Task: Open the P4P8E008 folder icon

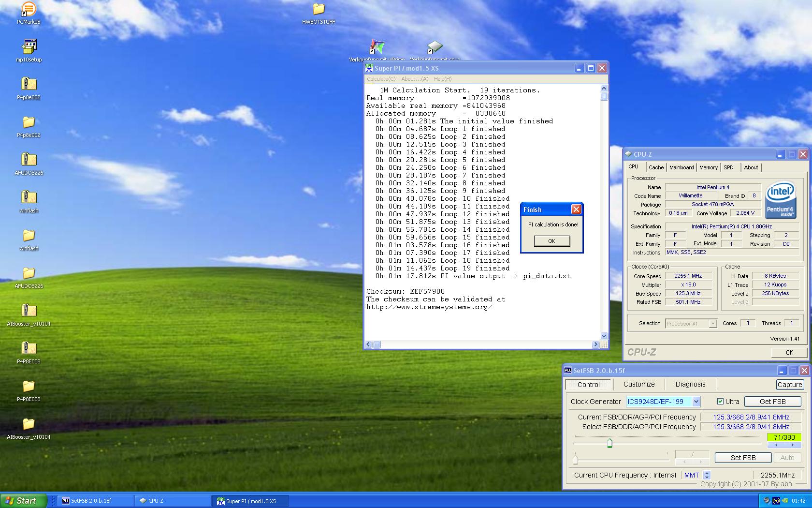Action: 29,387
